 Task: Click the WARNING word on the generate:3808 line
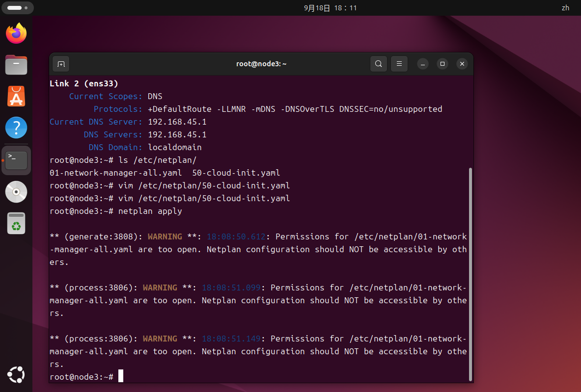pos(165,237)
